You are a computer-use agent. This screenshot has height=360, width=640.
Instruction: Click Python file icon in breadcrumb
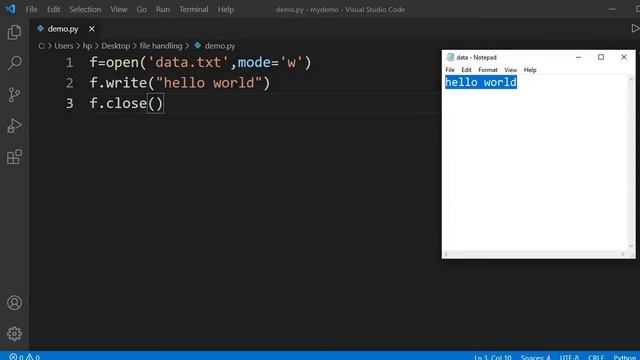coord(198,46)
